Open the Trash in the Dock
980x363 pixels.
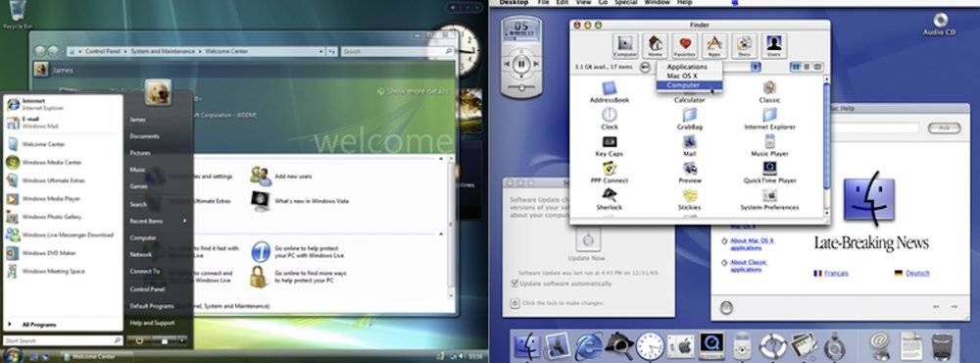tap(941, 346)
